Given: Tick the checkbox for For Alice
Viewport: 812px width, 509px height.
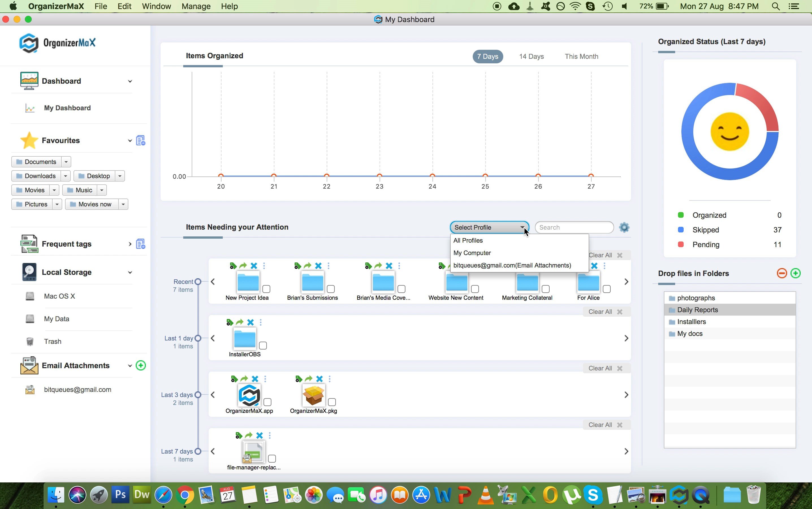Looking at the screenshot, I should [x=607, y=289].
